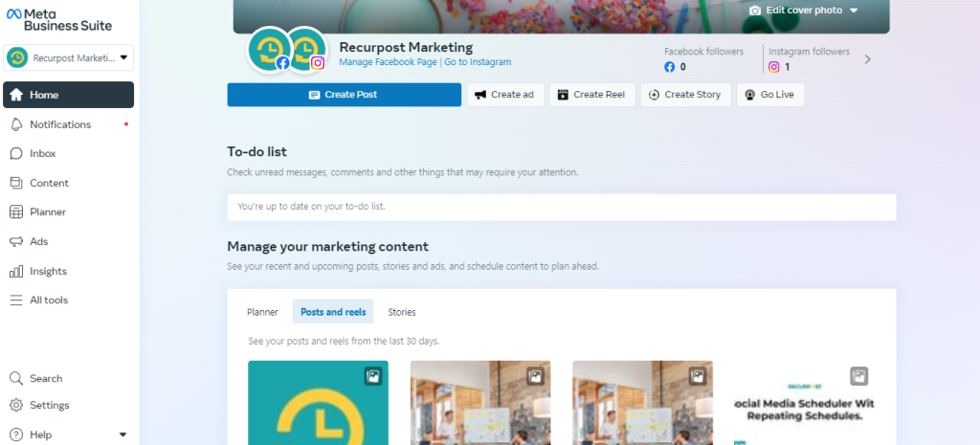Screen dimensions: 980x445
Task: Click the Facebook profile picture avatar
Action: pos(270,50)
